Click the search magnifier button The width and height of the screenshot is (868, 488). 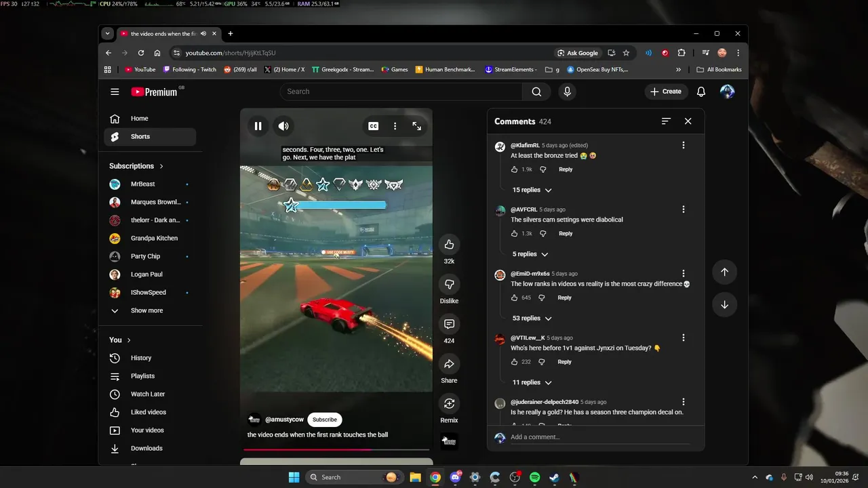pyautogui.click(x=536, y=91)
